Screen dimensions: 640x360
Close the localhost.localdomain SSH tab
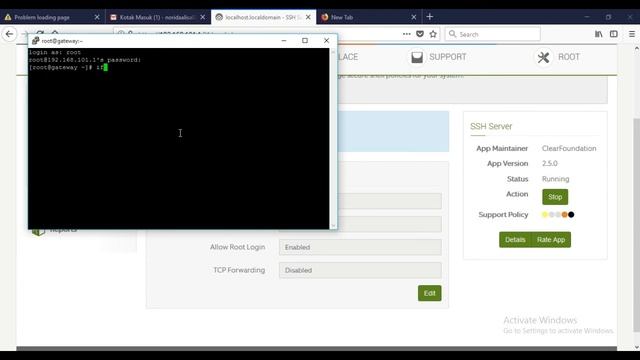[308, 17]
